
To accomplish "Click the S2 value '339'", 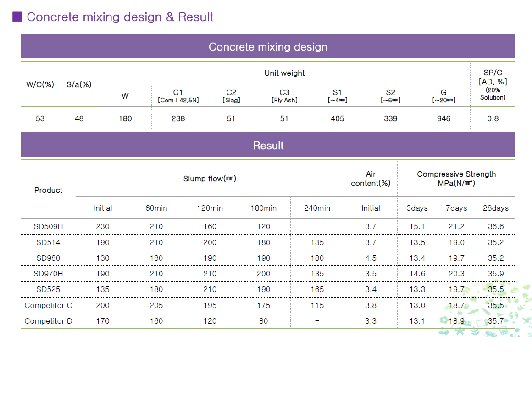I will tap(391, 118).
